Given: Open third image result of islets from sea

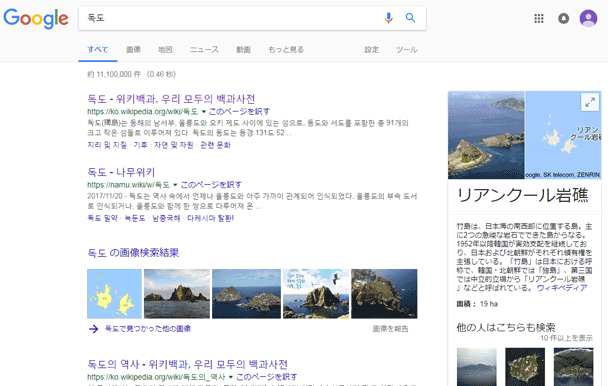Looking at the screenshot, I should tap(247, 294).
